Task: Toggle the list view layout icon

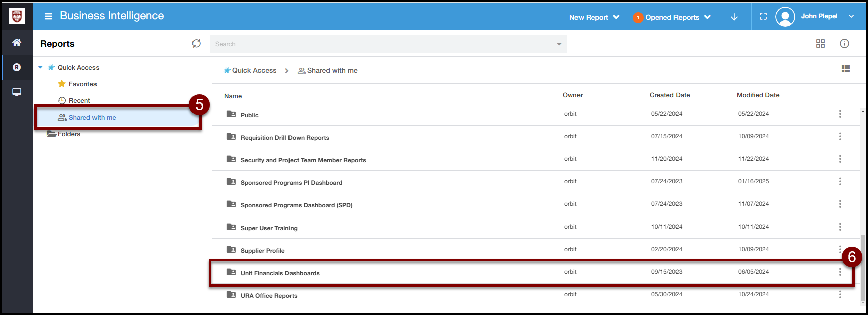Action: pyautogui.click(x=846, y=69)
